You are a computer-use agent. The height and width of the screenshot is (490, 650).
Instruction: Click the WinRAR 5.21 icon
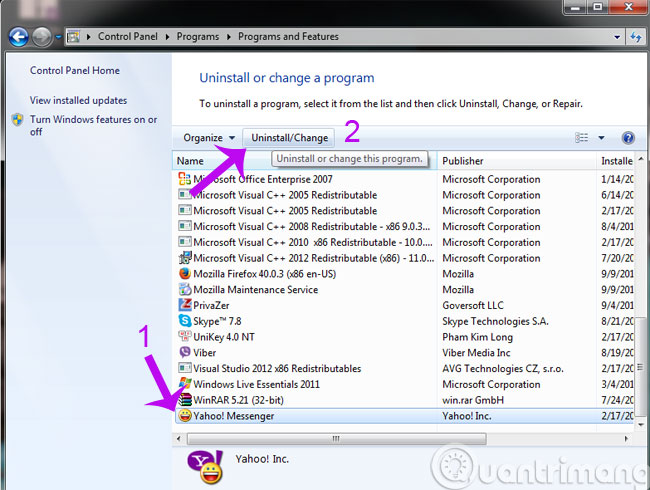[x=184, y=400]
